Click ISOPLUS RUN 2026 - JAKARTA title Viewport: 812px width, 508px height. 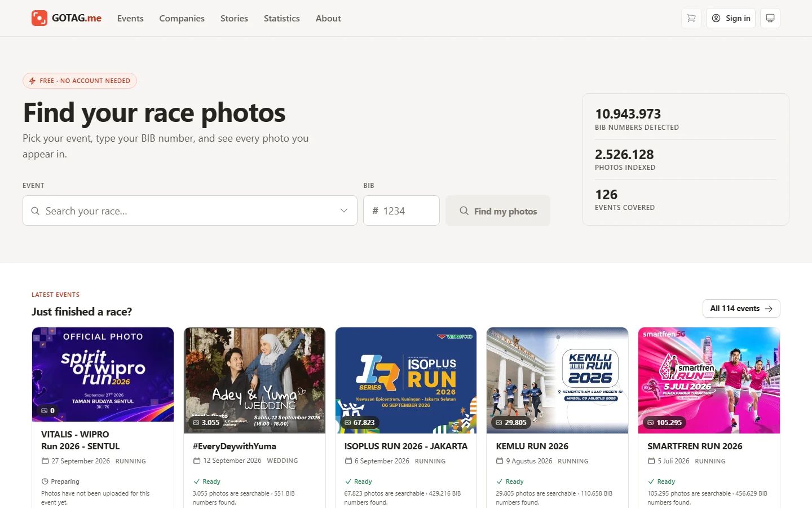(x=406, y=446)
